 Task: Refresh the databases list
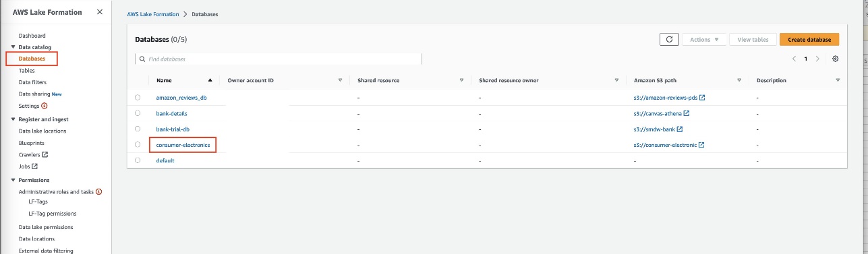669,39
